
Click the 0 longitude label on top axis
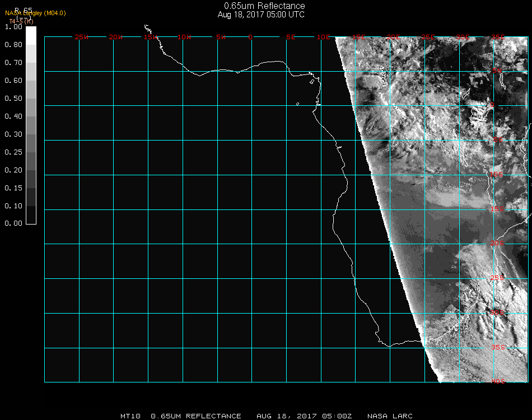point(250,37)
